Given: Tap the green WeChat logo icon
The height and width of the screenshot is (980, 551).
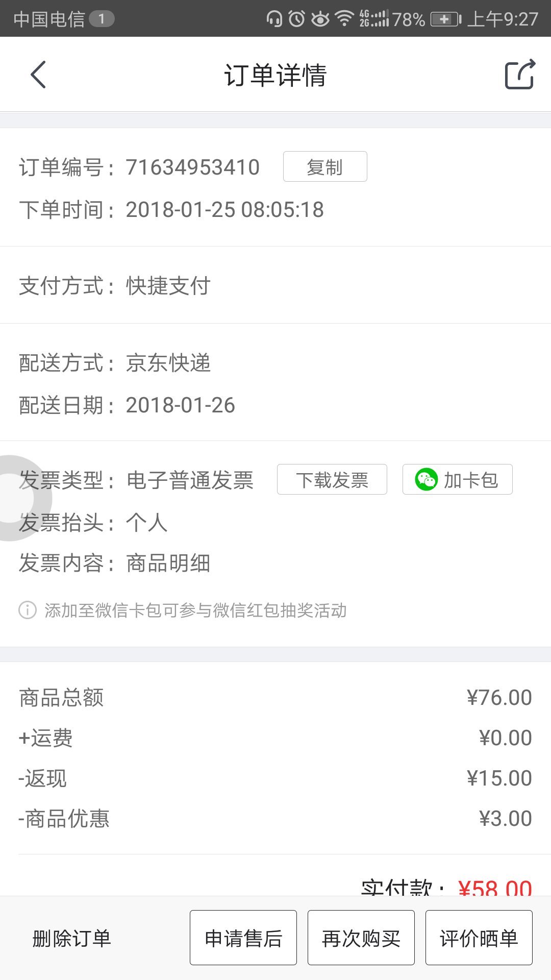Looking at the screenshot, I should [426, 480].
